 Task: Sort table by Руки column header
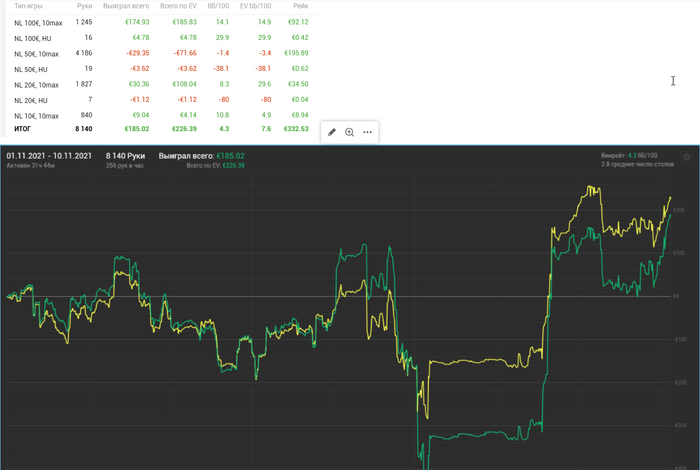(84, 6)
